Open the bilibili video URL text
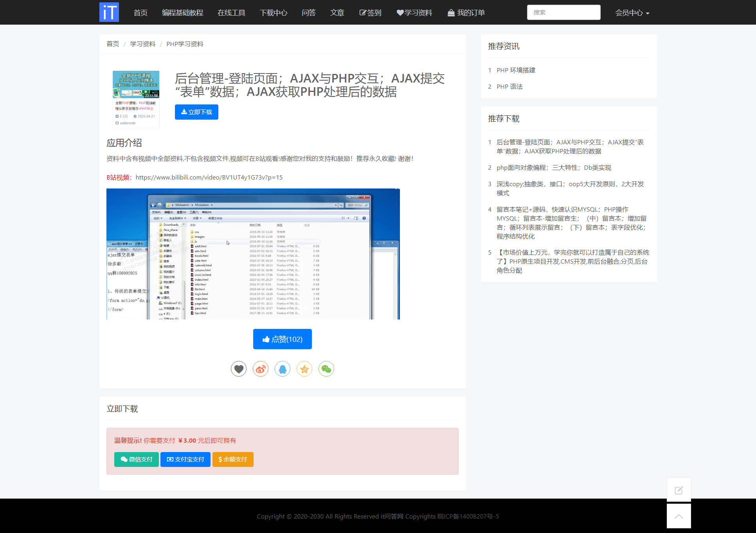The image size is (756, 533). click(209, 177)
